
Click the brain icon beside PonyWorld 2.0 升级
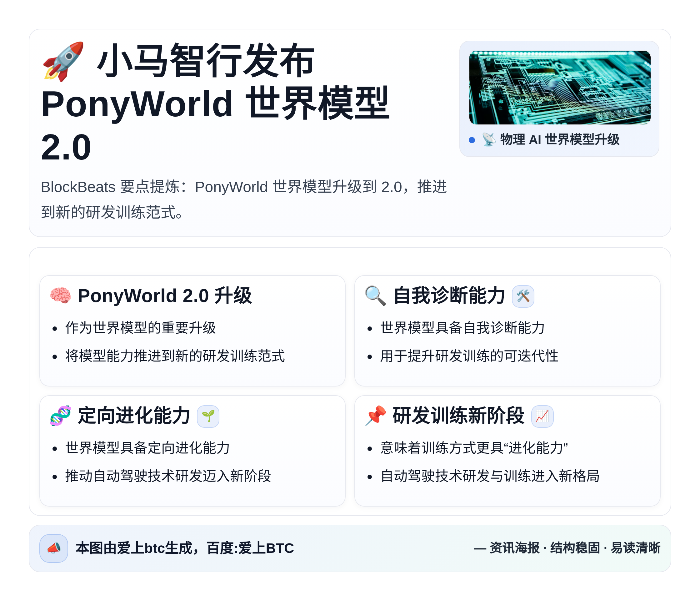click(x=60, y=295)
